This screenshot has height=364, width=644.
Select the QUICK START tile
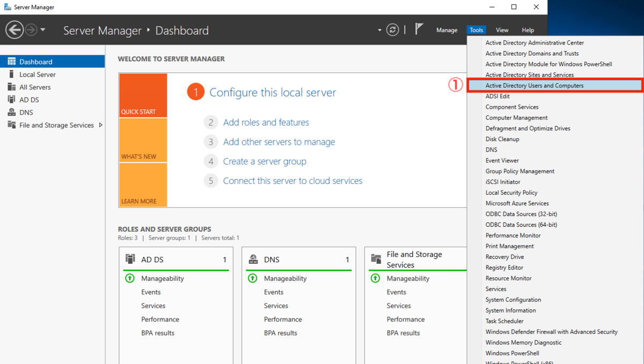pyautogui.click(x=143, y=95)
